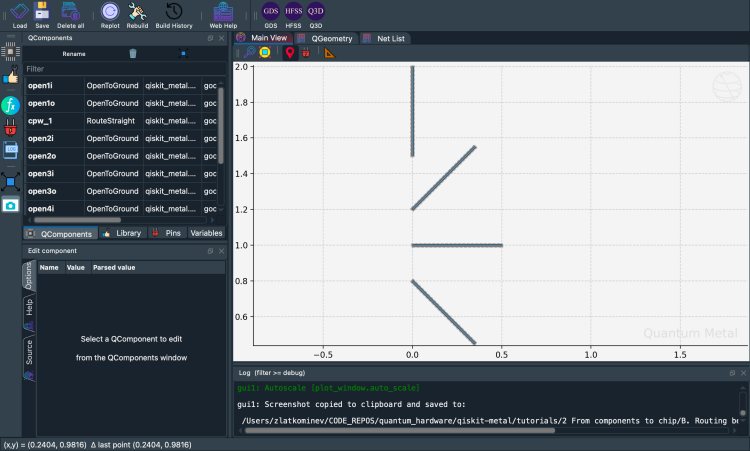Activate the zoom magnifier tool

[249, 52]
